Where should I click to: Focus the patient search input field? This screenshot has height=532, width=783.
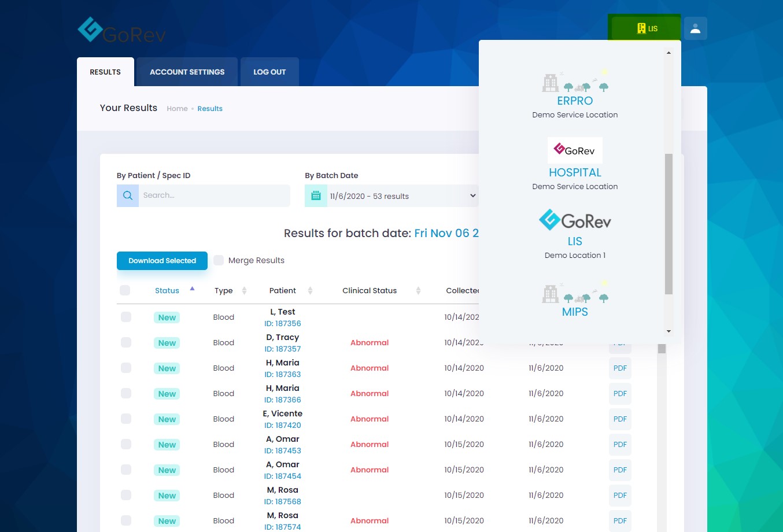pos(214,195)
